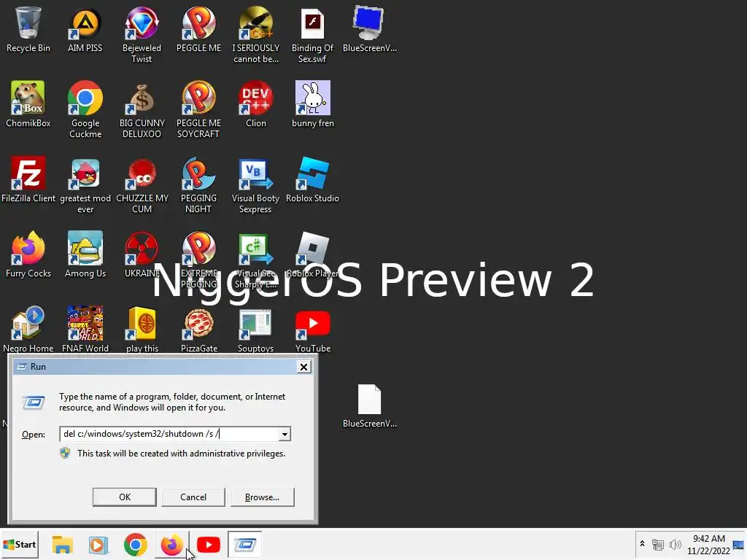This screenshot has height=560, width=747.
Task: Select the Roblox Player shortcut
Action: click(x=312, y=254)
